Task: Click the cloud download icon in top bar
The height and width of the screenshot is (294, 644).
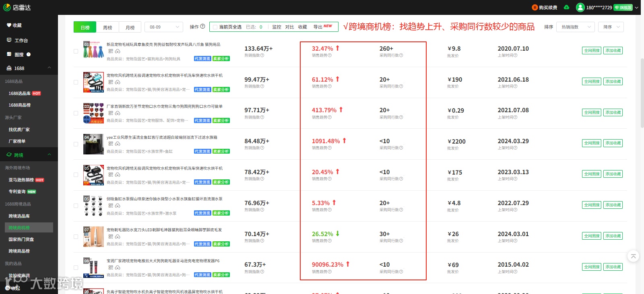Action: point(566,7)
